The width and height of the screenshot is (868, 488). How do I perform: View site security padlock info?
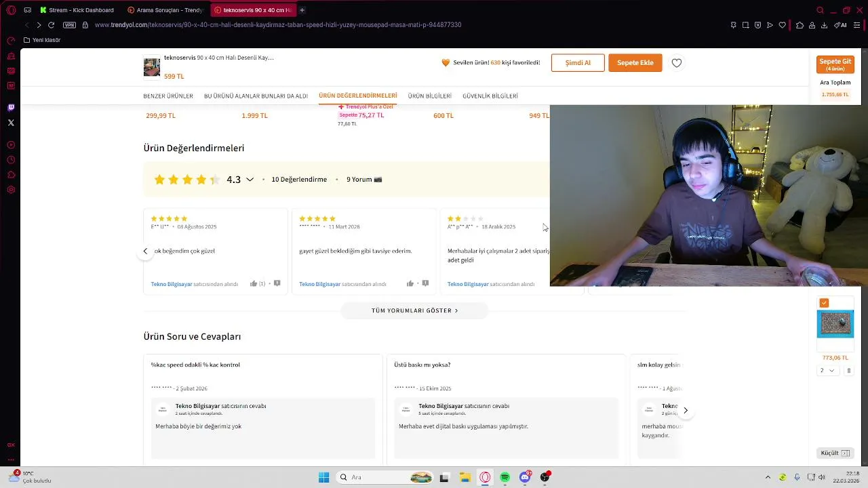coord(85,25)
